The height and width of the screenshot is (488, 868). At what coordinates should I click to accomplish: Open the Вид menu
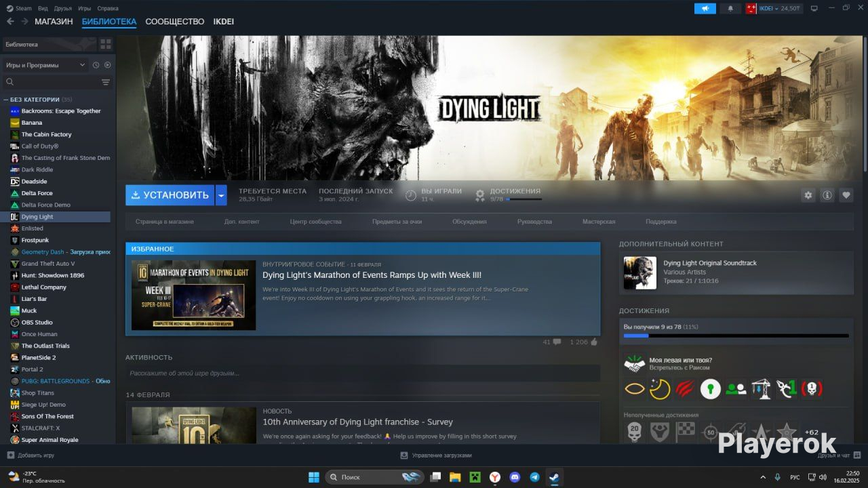point(43,8)
